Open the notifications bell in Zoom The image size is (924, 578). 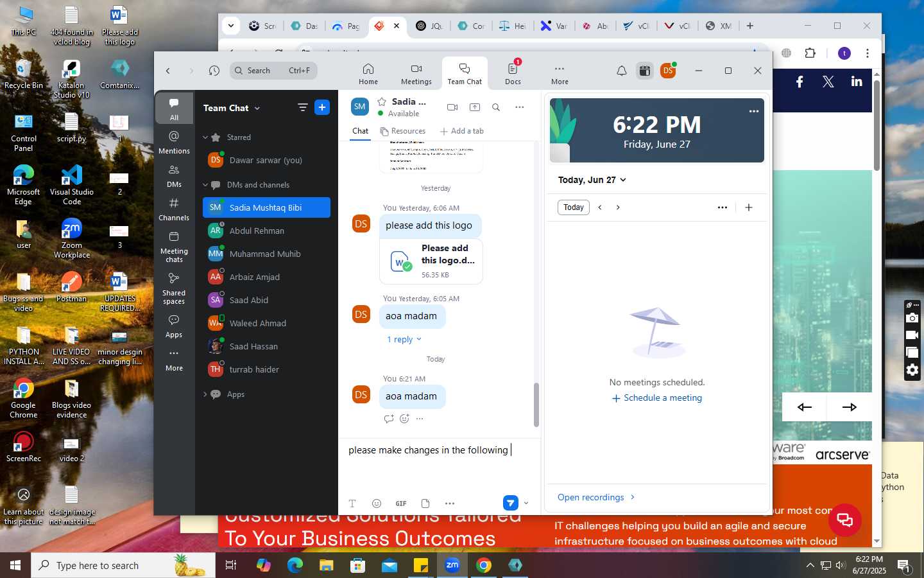point(621,71)
